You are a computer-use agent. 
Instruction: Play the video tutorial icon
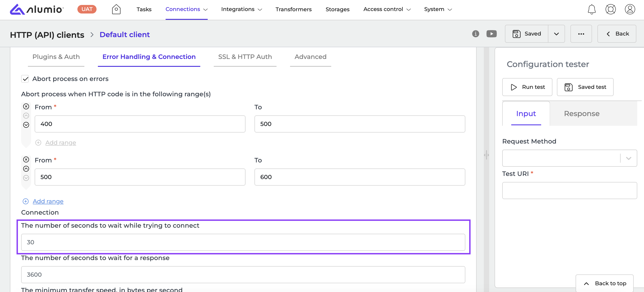(x=491, y=34)
